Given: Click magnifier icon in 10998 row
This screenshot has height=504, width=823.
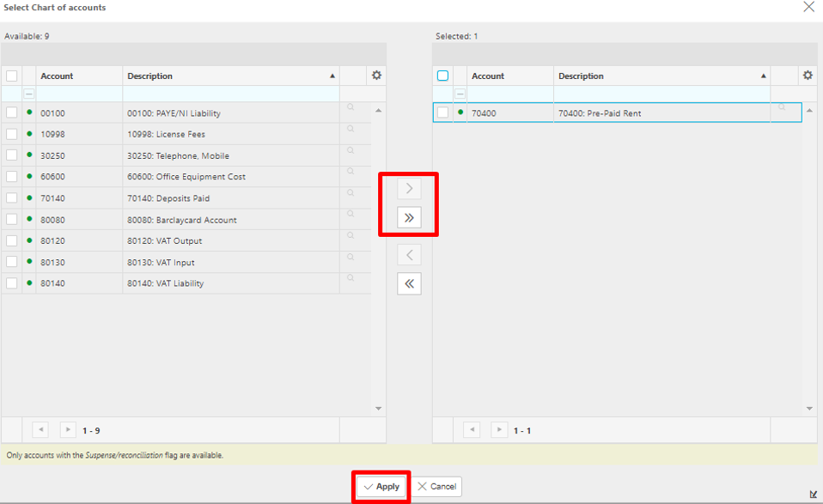Looking at the screenshot, I should click(x=351, y=129).
